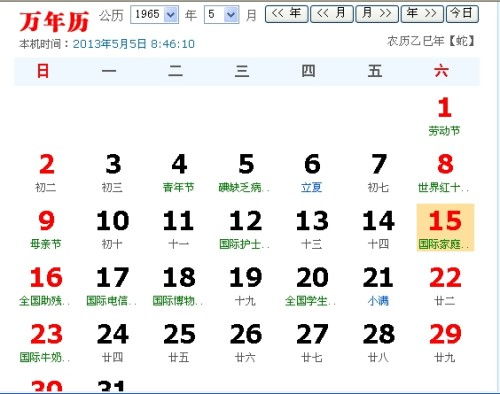
Task: Select date 23 国际牛奶日
Action: coord(46,342)
